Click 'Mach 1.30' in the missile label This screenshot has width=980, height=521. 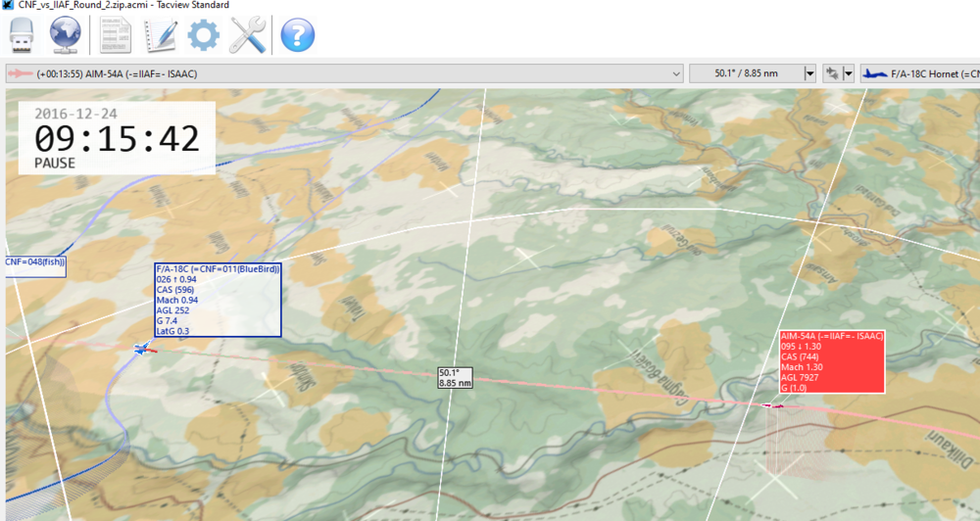tap(802, 367)
